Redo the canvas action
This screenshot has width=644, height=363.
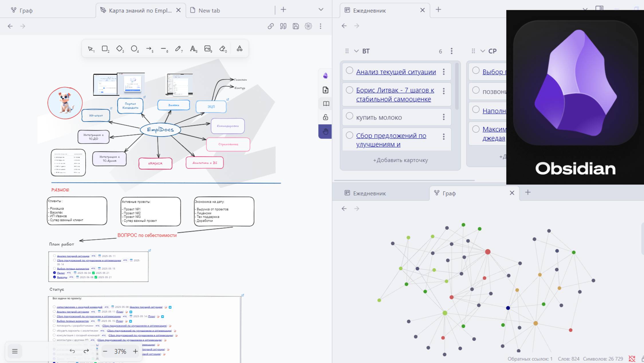coord(86,351)
